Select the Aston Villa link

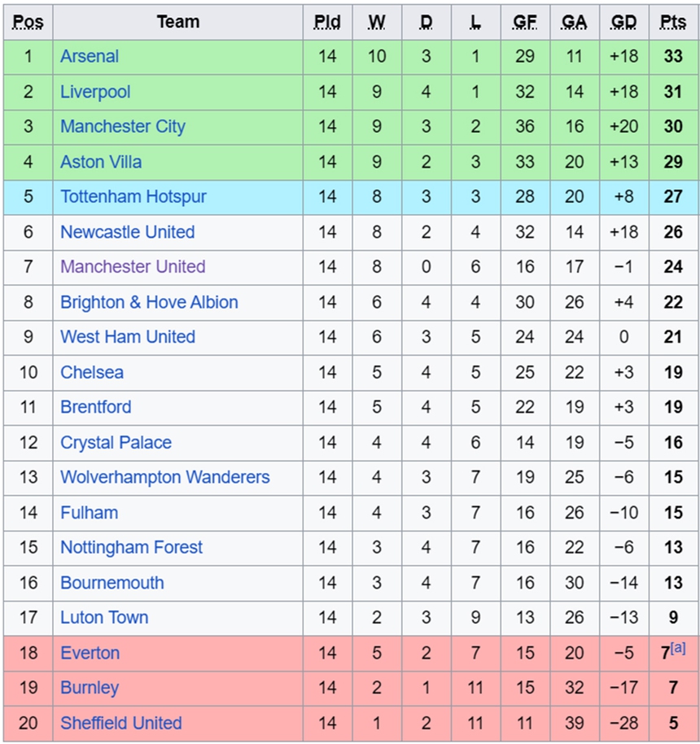101,162
